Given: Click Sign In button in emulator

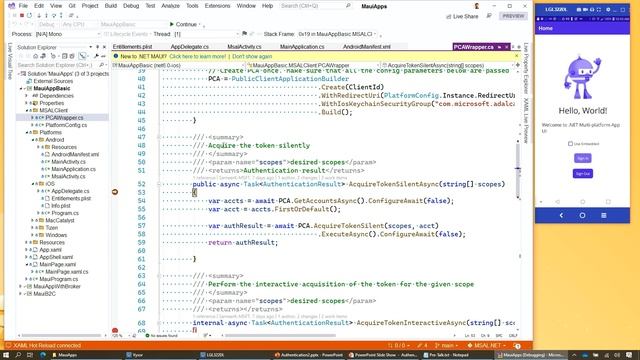Looking at the screenshot, I should coord(582,158).
